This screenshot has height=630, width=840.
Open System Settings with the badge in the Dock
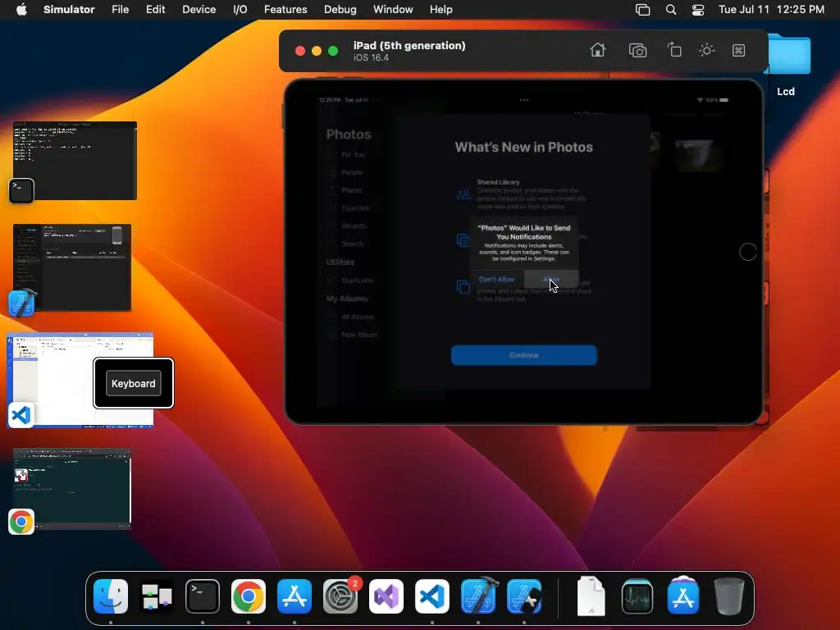(340, 596)
